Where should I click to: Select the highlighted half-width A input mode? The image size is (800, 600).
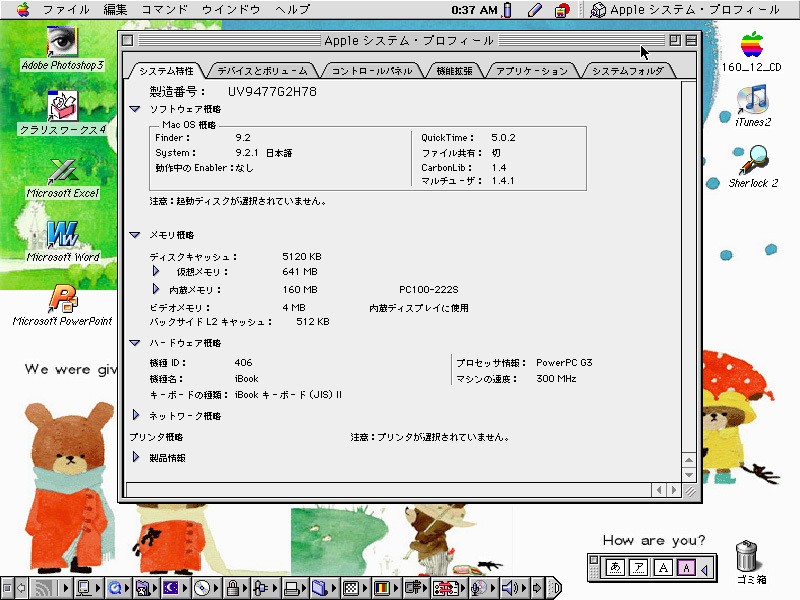click(x=686, y=567)
